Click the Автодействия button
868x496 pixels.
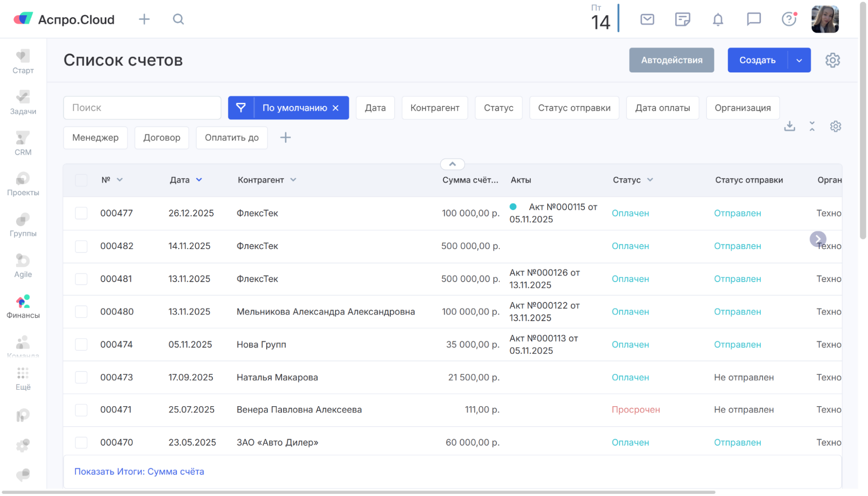(671, 60)
